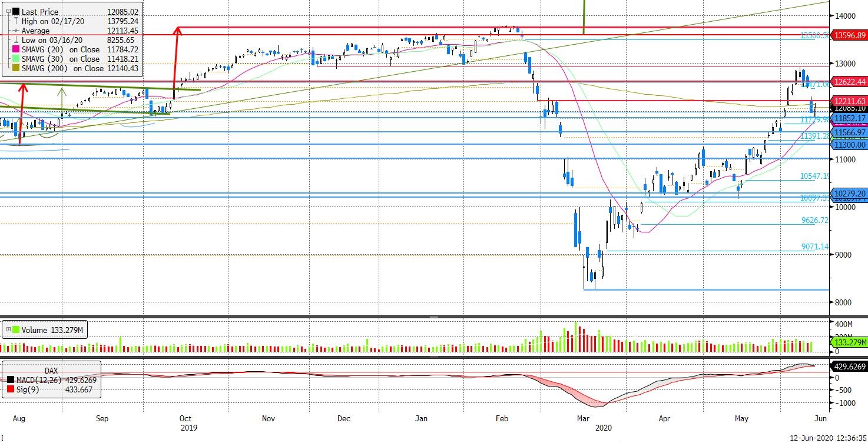Click the green 133.279M volume axis tag
Viewport: 868px width, 443px height.
click(849, 342)
